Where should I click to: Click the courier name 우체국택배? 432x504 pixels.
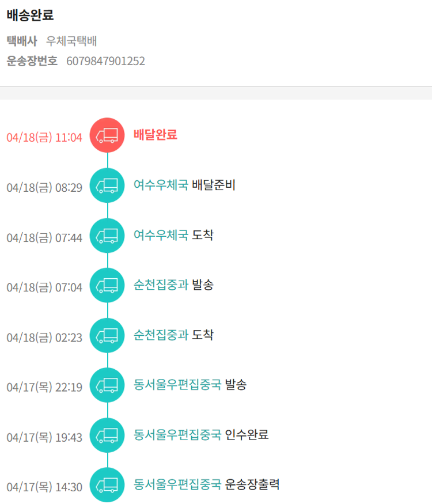point(71,41)
